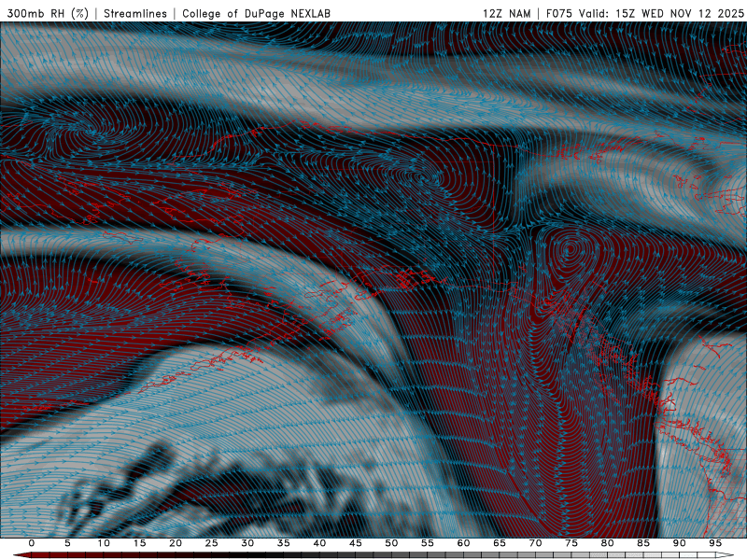Click the '85' colorbar label
The image size is (747, 560).
point(643,543)
